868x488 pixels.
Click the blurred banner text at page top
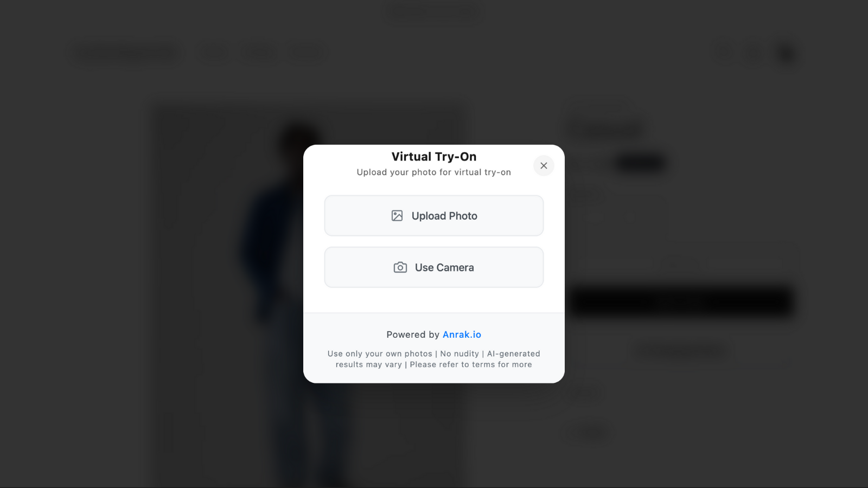(x=433, y=12)
